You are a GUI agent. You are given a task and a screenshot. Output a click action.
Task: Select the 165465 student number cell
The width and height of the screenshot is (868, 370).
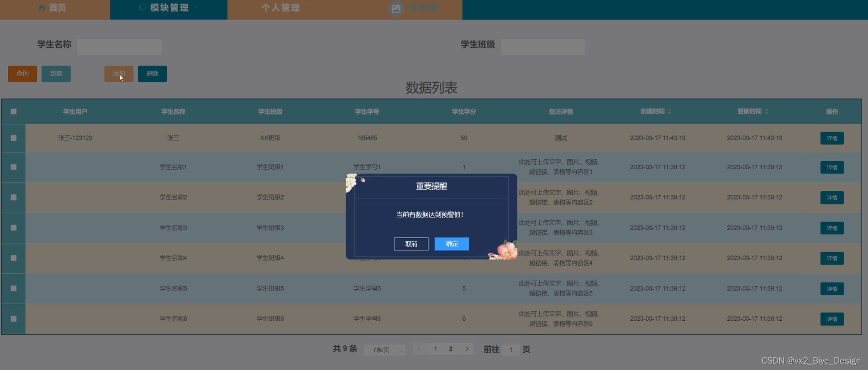coord(367,138)
